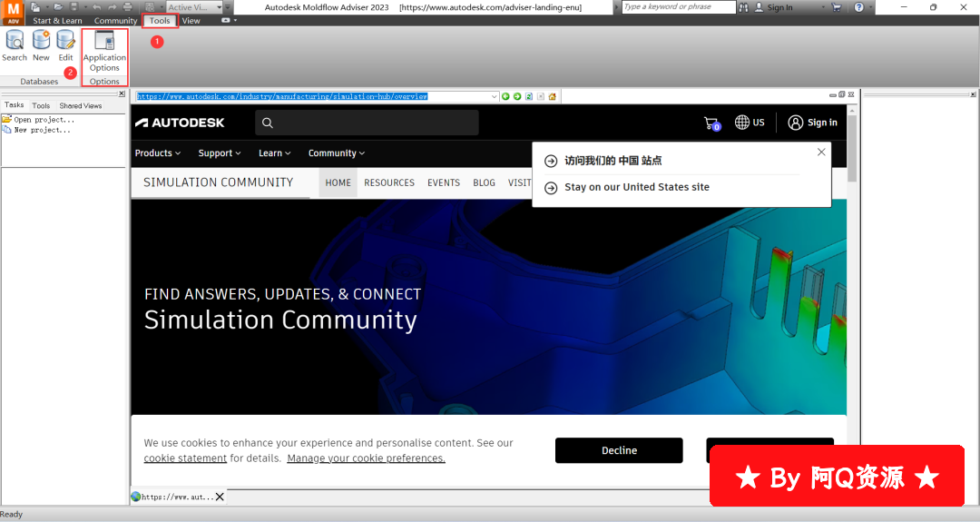The height and width of the screenshot is (522, 980).
Task: Expand the Support menu
Action: coord(220,153)
